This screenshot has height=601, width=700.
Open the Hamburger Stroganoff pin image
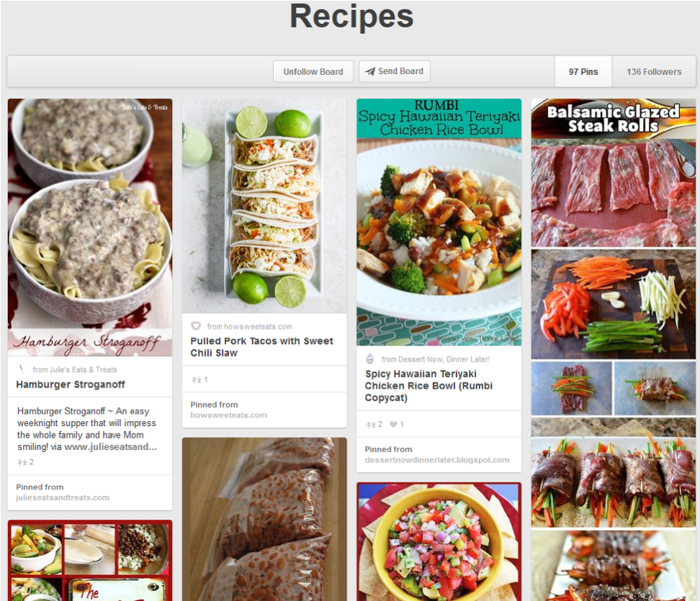[x=90, y=227]
